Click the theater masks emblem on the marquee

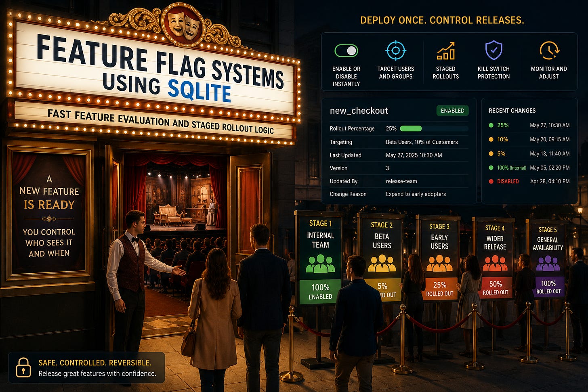coord(184,24)
